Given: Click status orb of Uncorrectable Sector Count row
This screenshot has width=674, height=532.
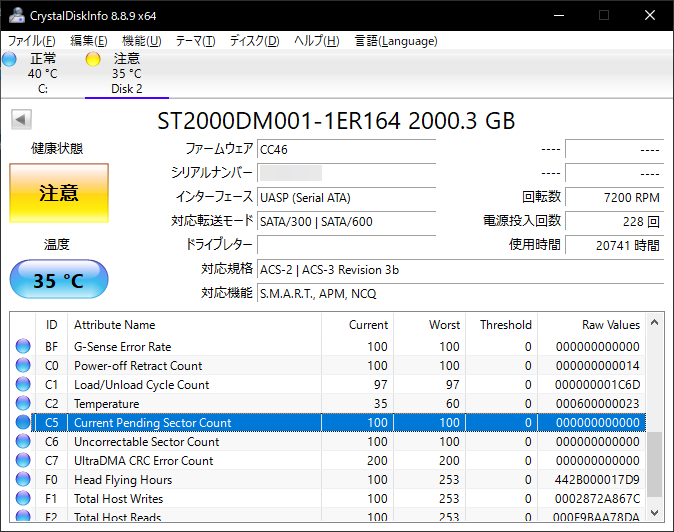Looking at the screenshot, I should click(23, 441).
